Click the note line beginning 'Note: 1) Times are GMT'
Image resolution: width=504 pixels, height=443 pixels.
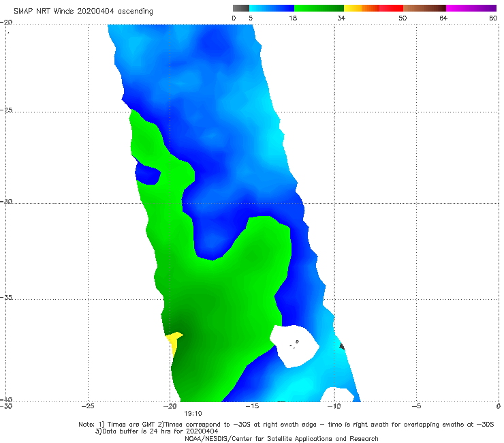(286, 425)
